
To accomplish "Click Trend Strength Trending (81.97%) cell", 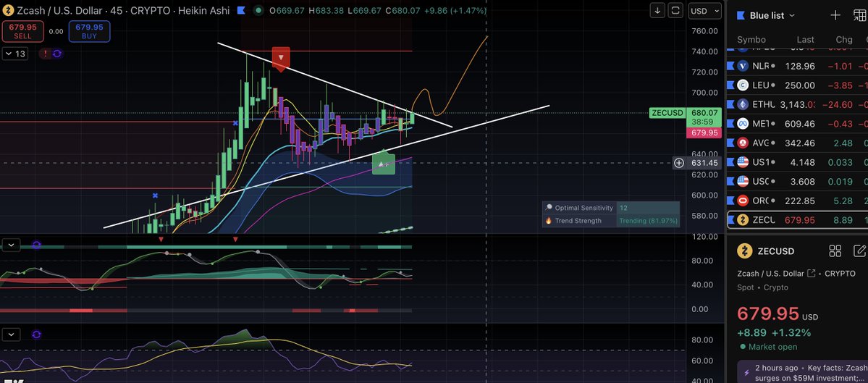I will [x=648, y=220].
